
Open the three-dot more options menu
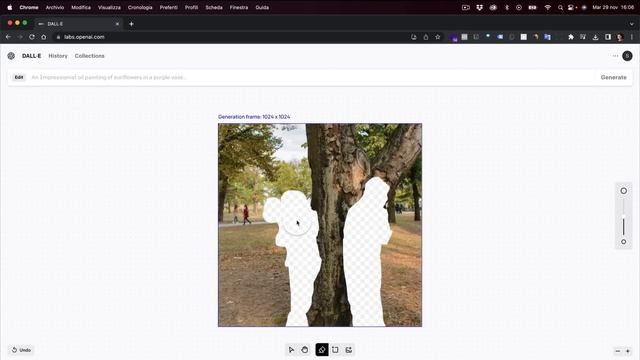[x=615, y=56]
